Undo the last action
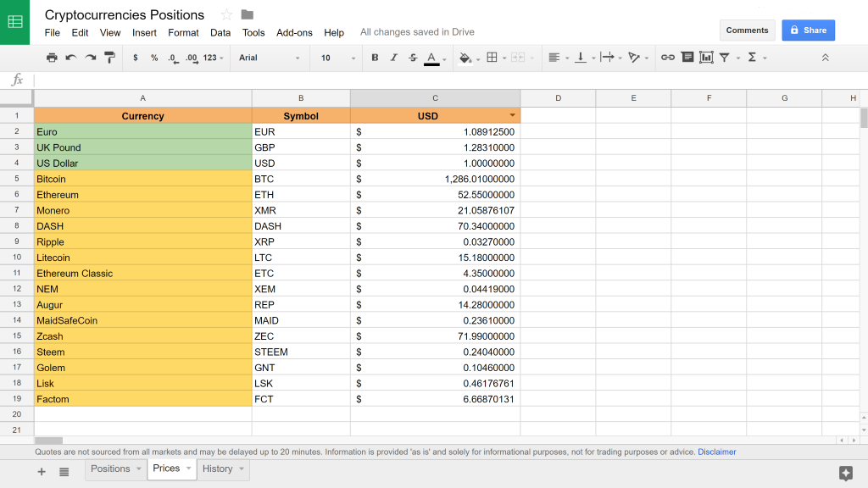Screen dimensions: 868x488 [71, 58]
